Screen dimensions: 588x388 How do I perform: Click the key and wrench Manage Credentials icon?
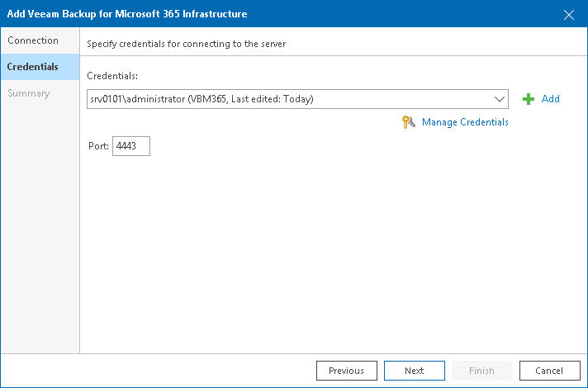[408, 122]
